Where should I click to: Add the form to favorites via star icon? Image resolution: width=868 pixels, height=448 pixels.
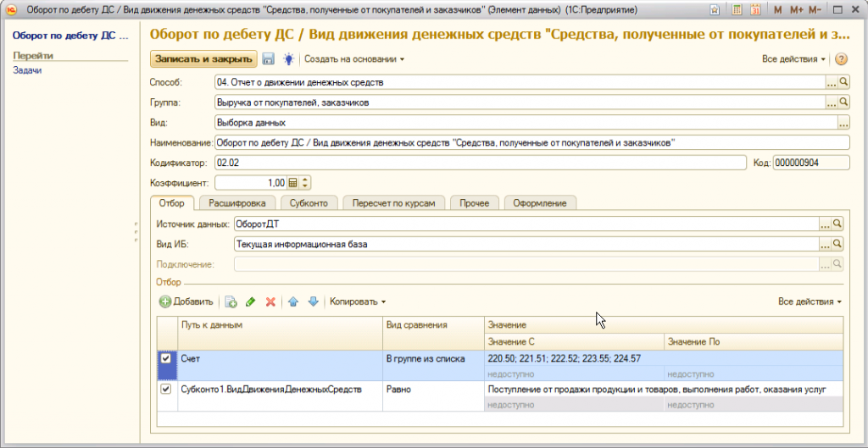715,9
